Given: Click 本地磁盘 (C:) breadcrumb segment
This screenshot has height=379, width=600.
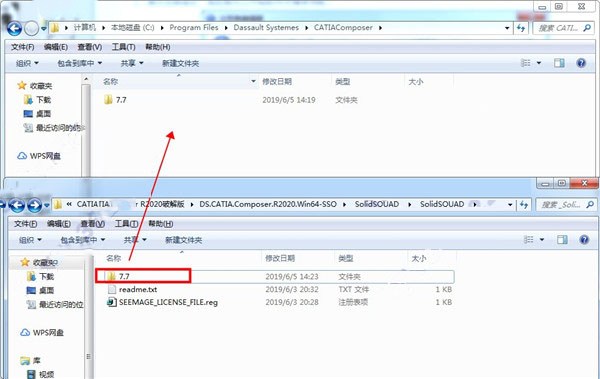Looking at the screenshot, I should click(x=132, y=28).
